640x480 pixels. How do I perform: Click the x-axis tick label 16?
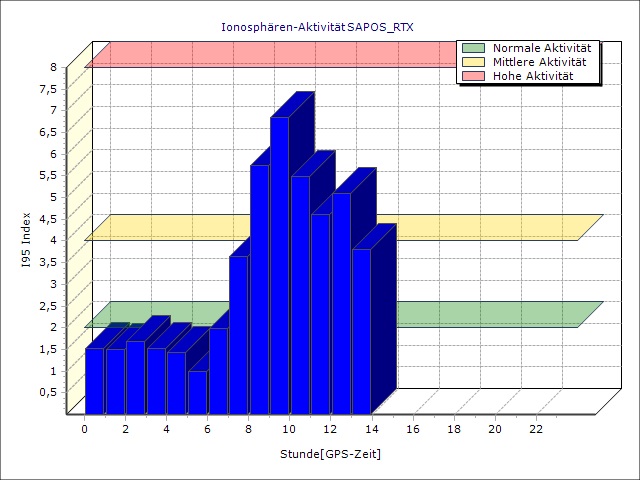[413, 429]
